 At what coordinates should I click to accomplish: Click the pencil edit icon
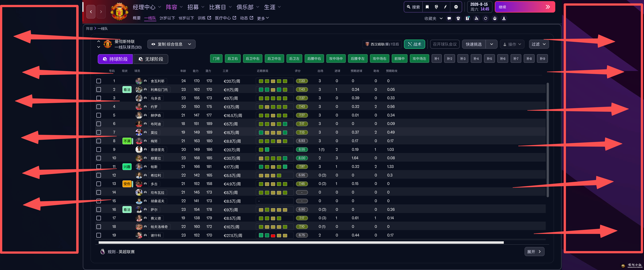(x=445, y=7)
